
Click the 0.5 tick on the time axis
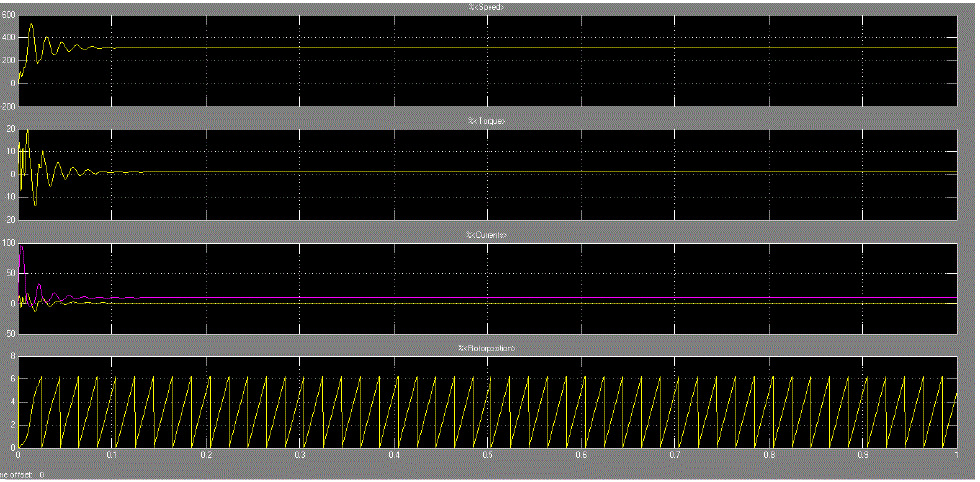[488, 455]
